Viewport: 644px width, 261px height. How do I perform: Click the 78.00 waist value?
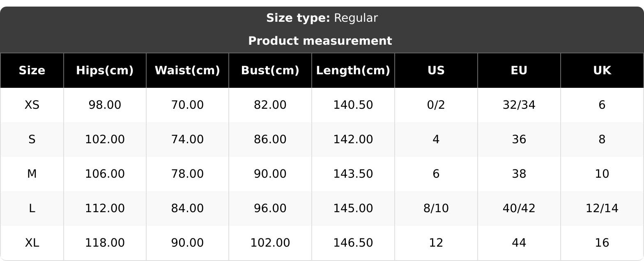tap(187, 174)
